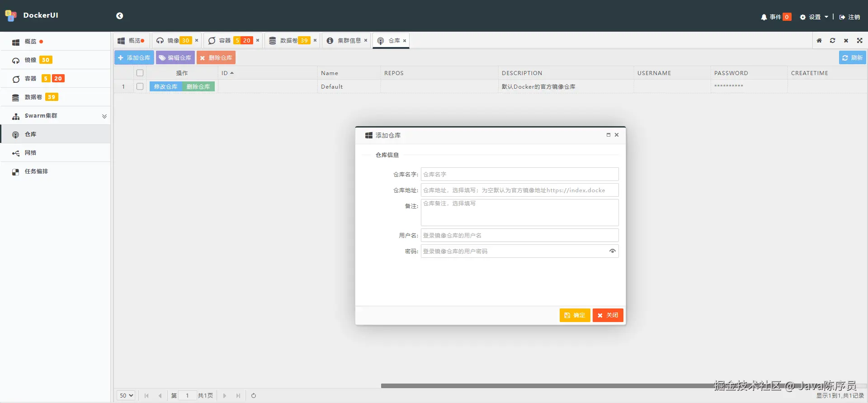Tick the select-all checkbox in table header
The height and width of the screenshot is (403, 868).
click(140, 73)
